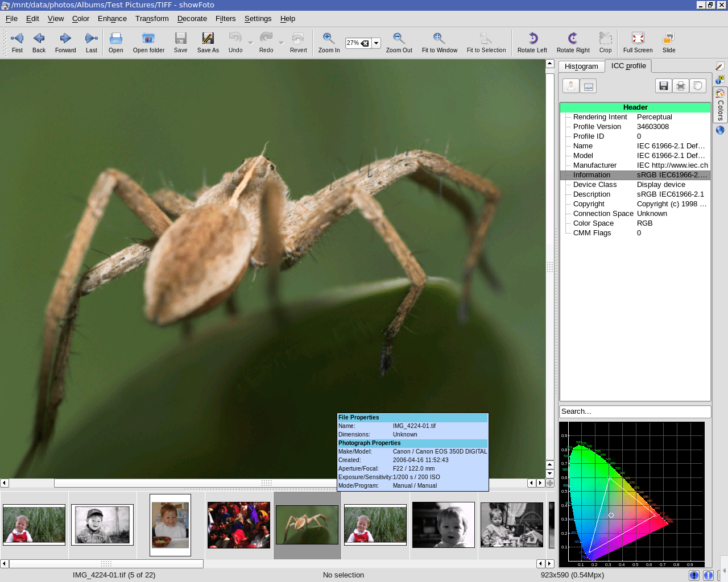
Task: Expand the Undo history dropdown arrow
Action: (250, 43)
